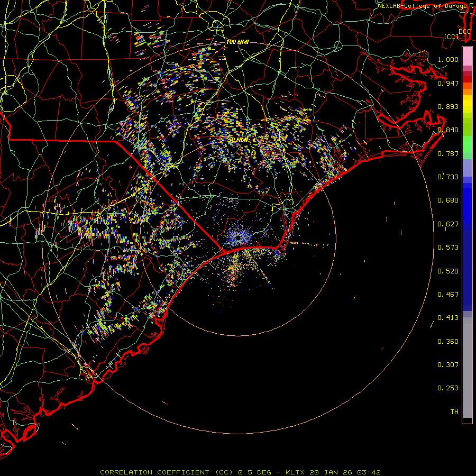The image size is (476, 476).
Task: Pick the red segment of the color bar
Action: tap(467, 79)
